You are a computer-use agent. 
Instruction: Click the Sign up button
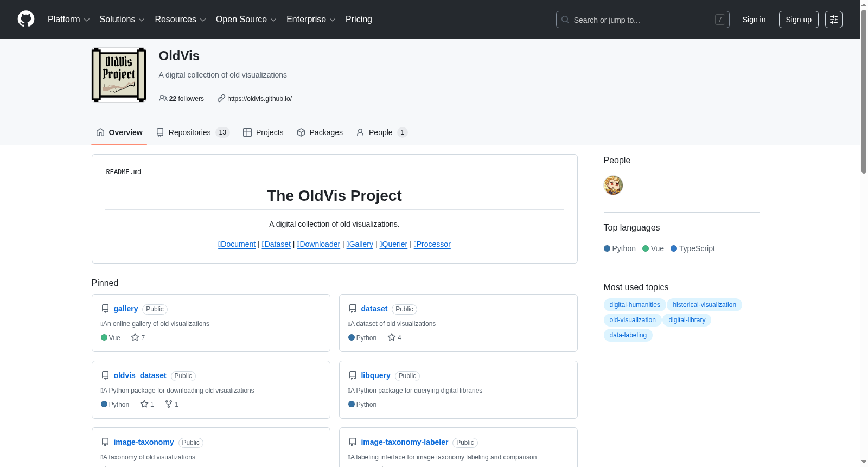tap(799, 20)
